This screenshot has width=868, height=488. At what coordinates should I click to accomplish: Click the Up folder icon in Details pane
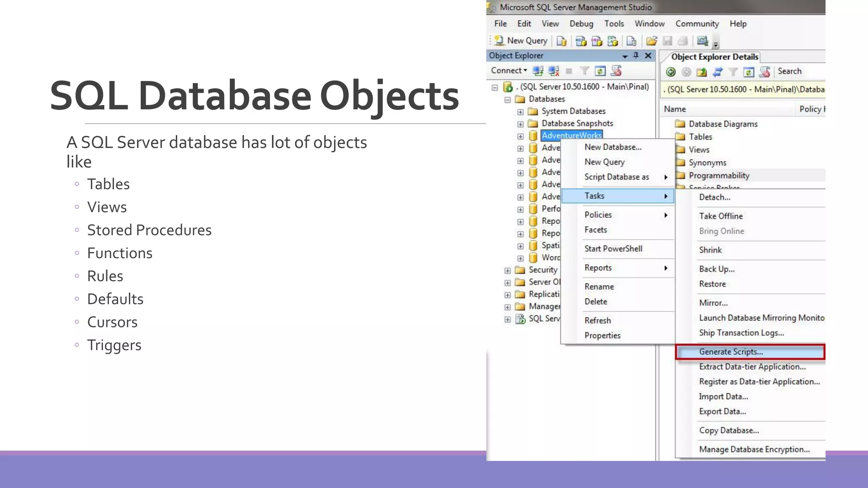point(702,72)
